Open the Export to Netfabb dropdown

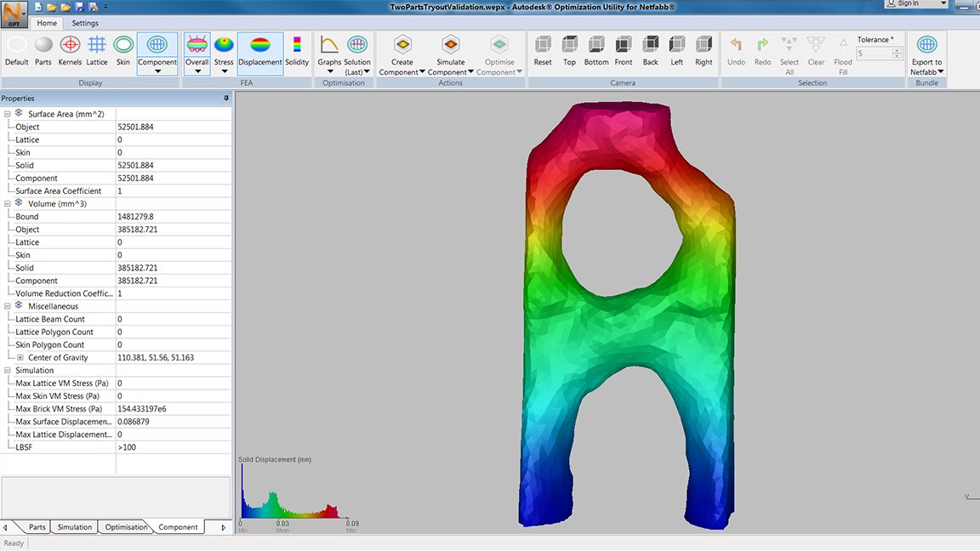[926, 55]
